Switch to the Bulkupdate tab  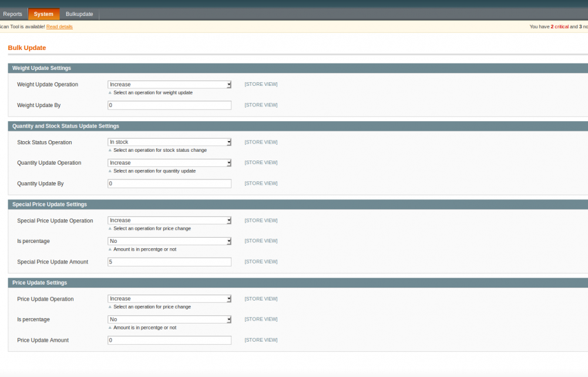click(79, 14)
